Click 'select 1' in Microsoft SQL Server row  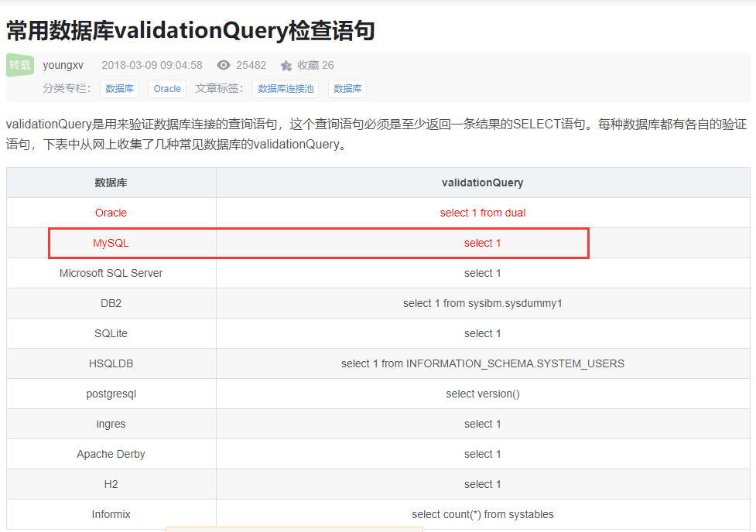click(483, 273)
